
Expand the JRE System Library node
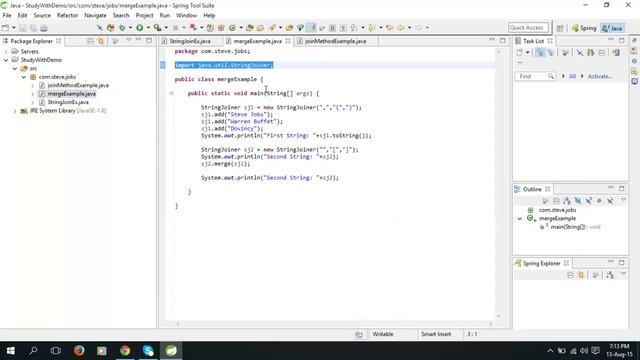(15, 111)
